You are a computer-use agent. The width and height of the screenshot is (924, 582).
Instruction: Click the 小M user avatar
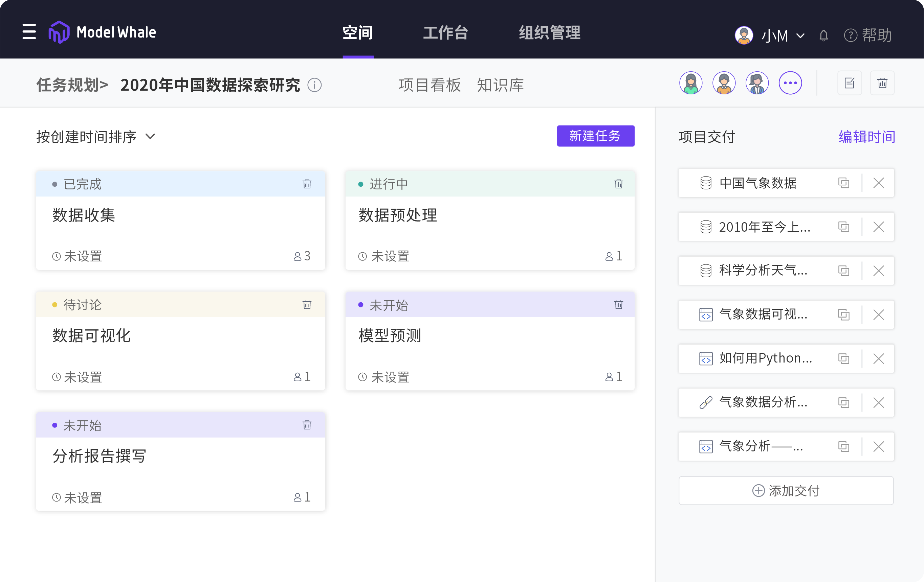[744, 35]
